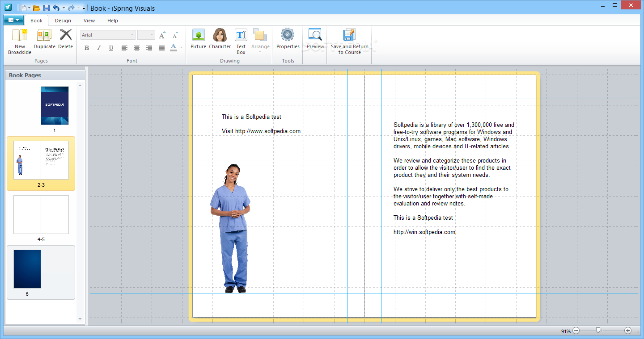Open the font size dropdown

(x=152, y=35)
